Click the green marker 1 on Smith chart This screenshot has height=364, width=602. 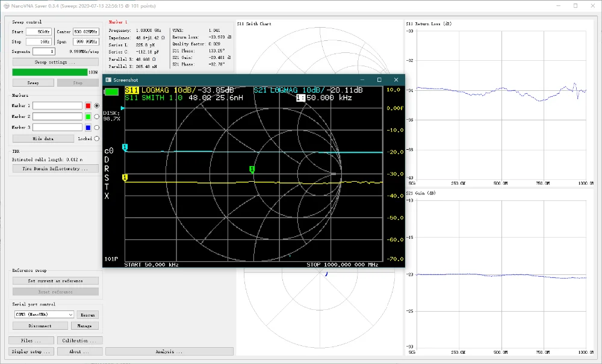tap(252, 170)
